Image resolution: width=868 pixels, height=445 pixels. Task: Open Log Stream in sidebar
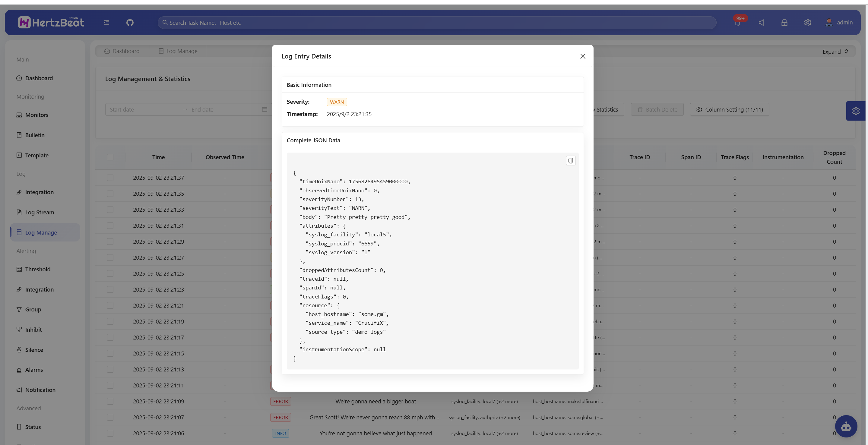[40, 212]
